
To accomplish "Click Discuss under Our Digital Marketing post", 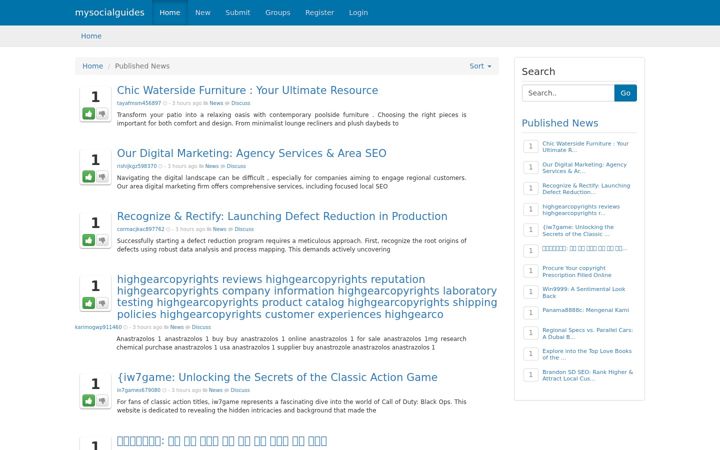I will (236, 166).
